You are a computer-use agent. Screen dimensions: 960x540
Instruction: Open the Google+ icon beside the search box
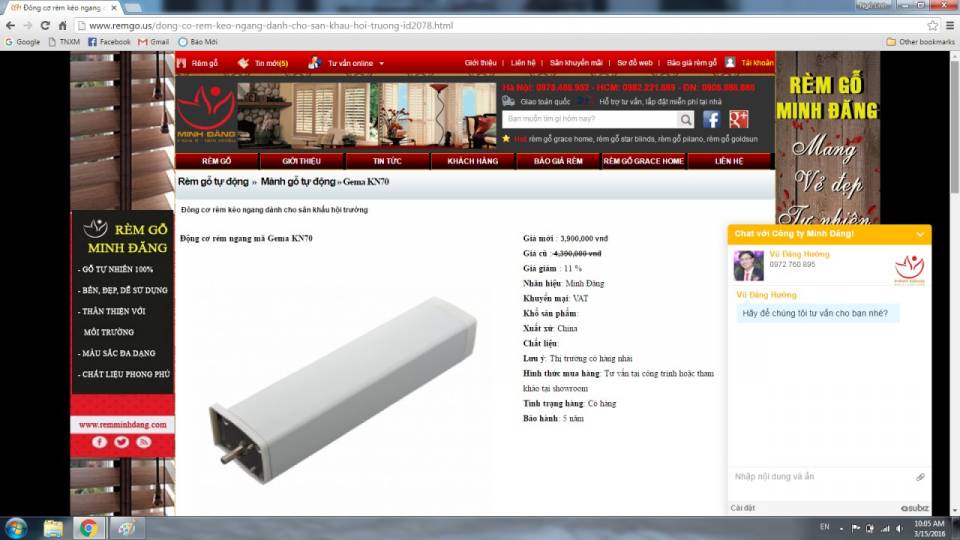739,120
